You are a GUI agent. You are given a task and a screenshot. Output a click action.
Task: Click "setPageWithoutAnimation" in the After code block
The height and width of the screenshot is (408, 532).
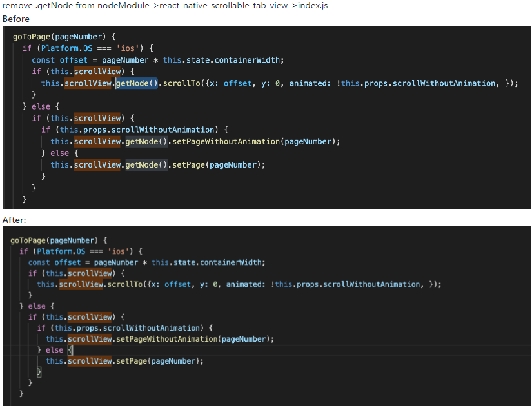pos(166,339)
